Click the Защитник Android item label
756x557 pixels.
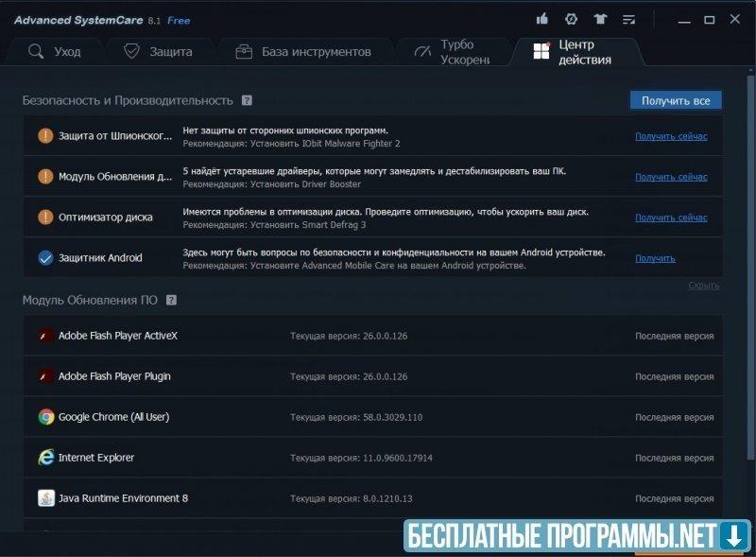tap(100, 258)
